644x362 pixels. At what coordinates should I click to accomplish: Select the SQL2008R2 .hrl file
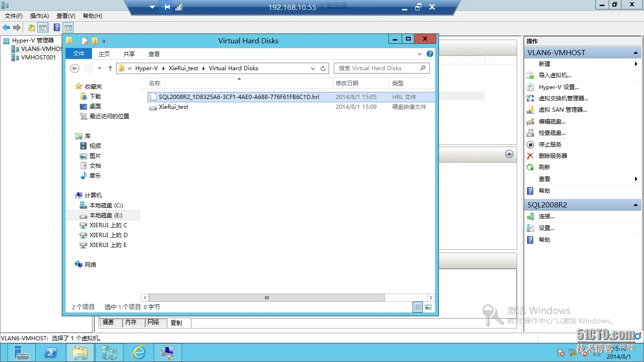[x=291, y=97]
